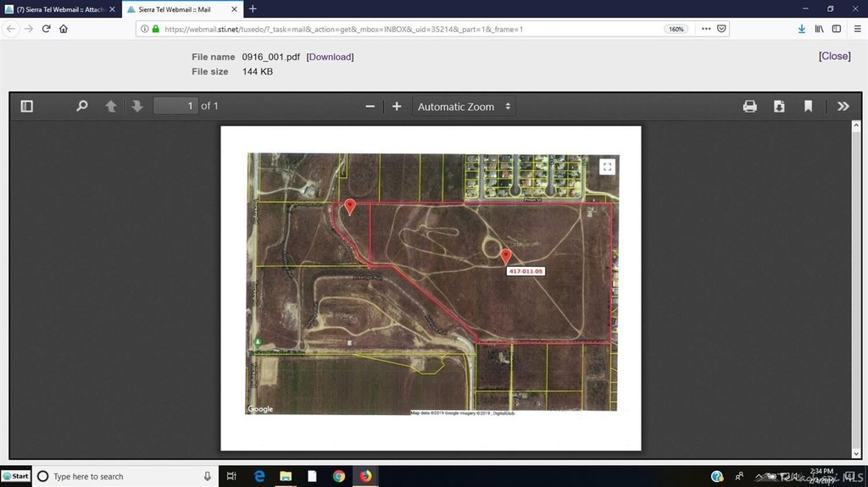868x487 pixels.
Task: Open the Windows Start menu
Action: click(16, 476)
